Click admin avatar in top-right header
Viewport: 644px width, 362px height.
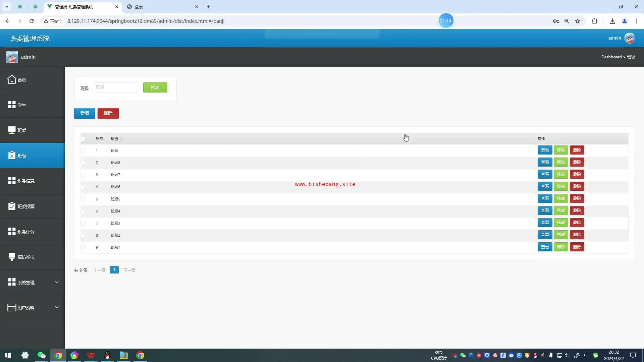click(629, 38)
